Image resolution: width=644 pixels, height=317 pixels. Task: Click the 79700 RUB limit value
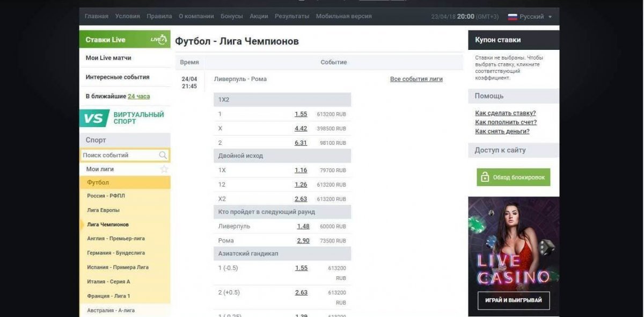pos(333,170)
